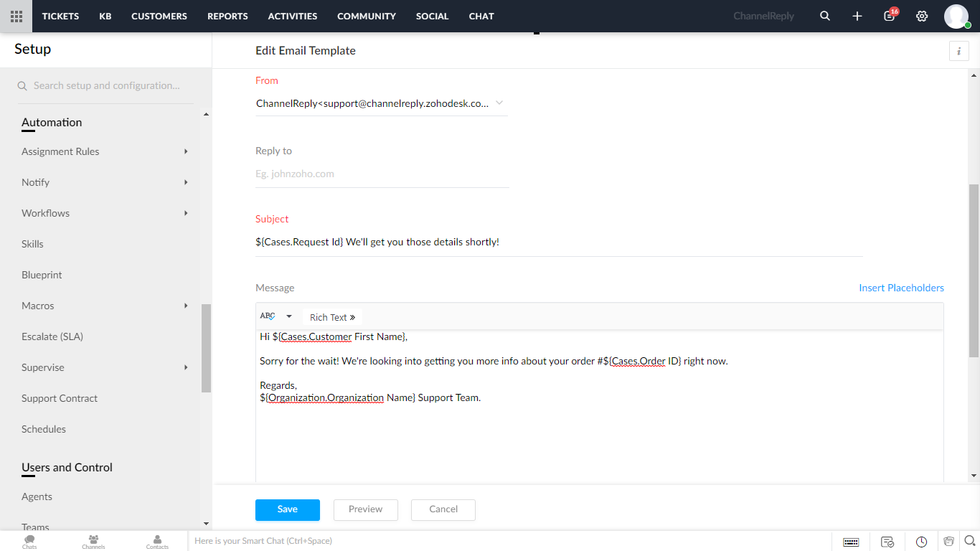Click the ChannelReply portal name
The width and height of the screenshot is (980, 551).
click(763, 16)
